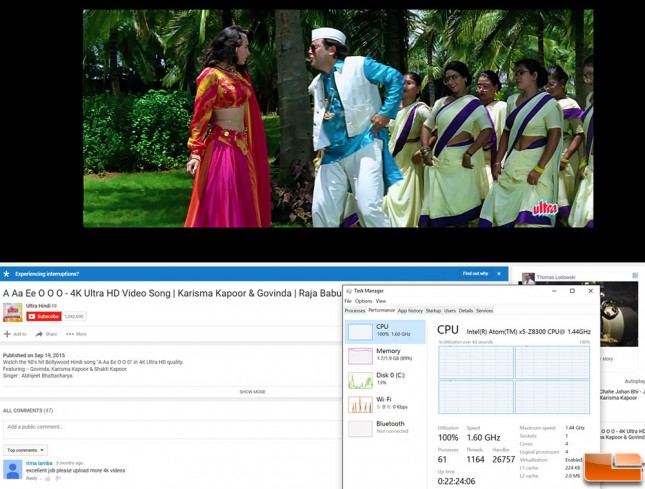Dislike rima lamba's comment with thumbs down
This screenshot has width=645, height=489.
58,478
